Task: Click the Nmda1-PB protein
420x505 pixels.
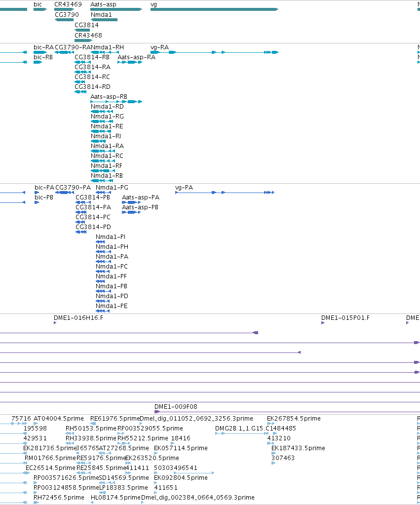Action: (103, 291)
